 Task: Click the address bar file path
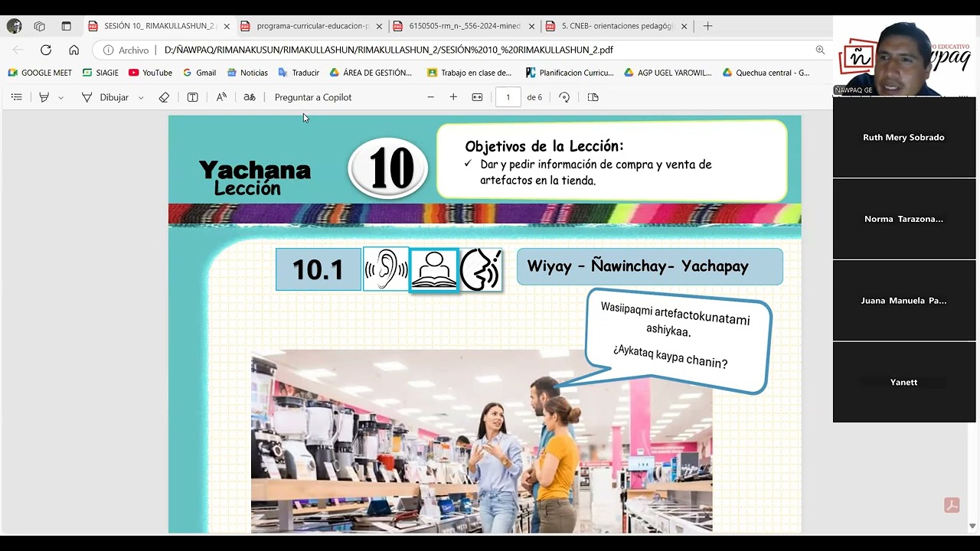coord(389,50)
